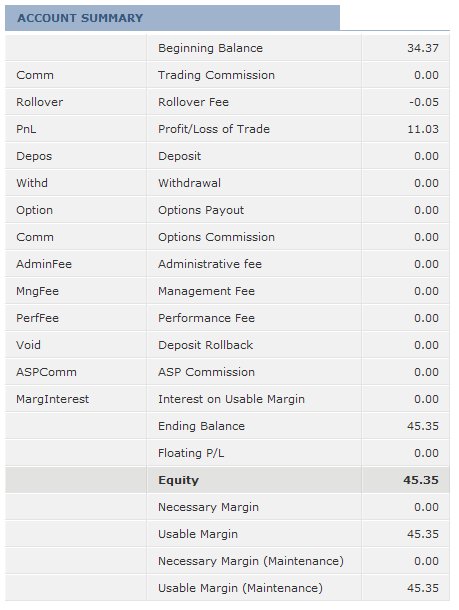Click the Floating P/L label
The height and width of the screenshot is (610, 459).
point(191,453)
